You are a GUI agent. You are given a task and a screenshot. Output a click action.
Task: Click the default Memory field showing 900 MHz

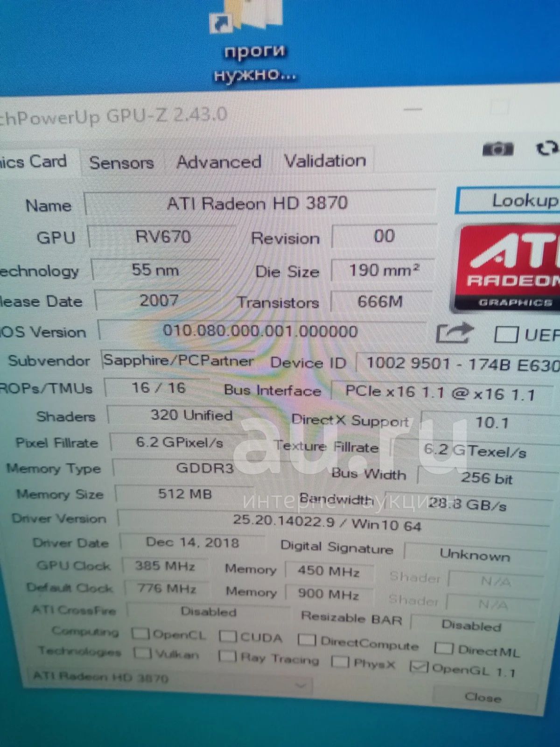tap(329, 594)
